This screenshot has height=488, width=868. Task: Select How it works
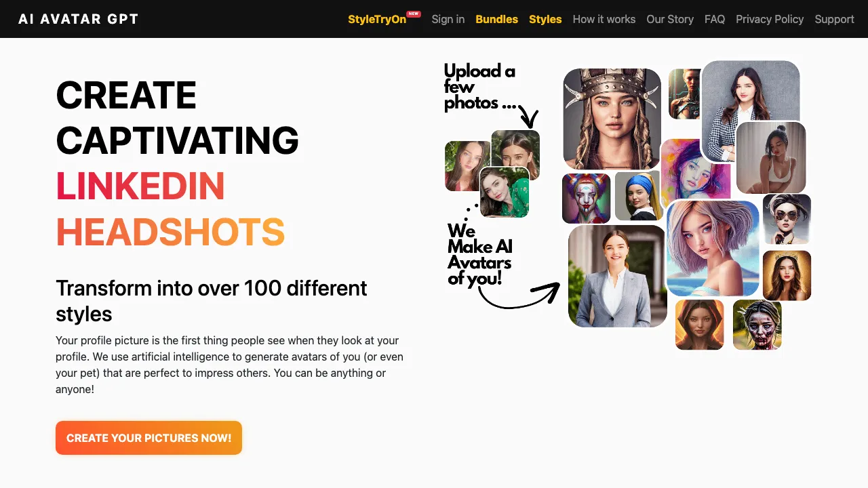click(x=604, y=19)
